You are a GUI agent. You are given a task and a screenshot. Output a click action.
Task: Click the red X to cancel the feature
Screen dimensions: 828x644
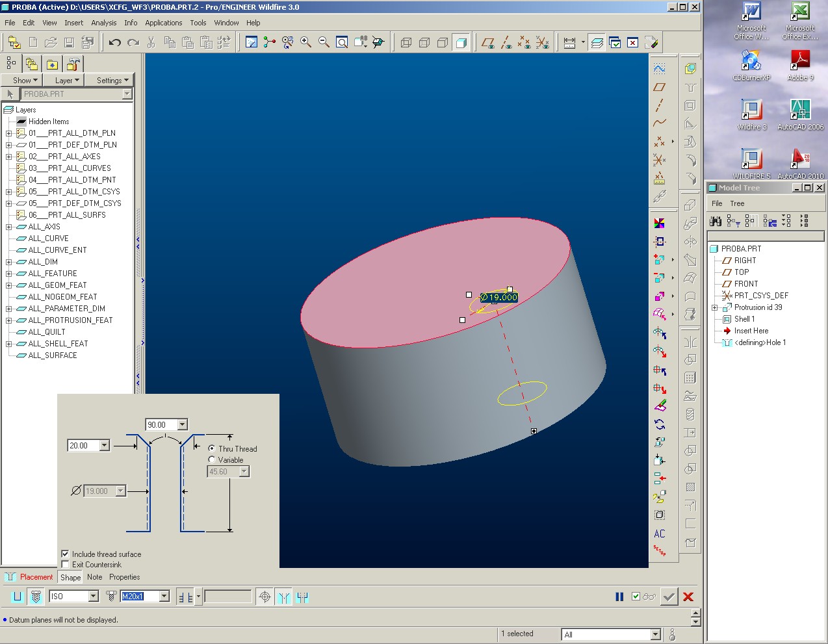(688, 597)
